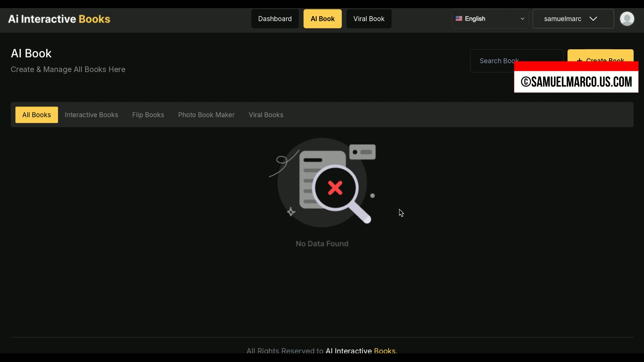The height and width of the screenshot is (362, 644).
Task: Show the Viral Books tab
Action: [266, 115]
